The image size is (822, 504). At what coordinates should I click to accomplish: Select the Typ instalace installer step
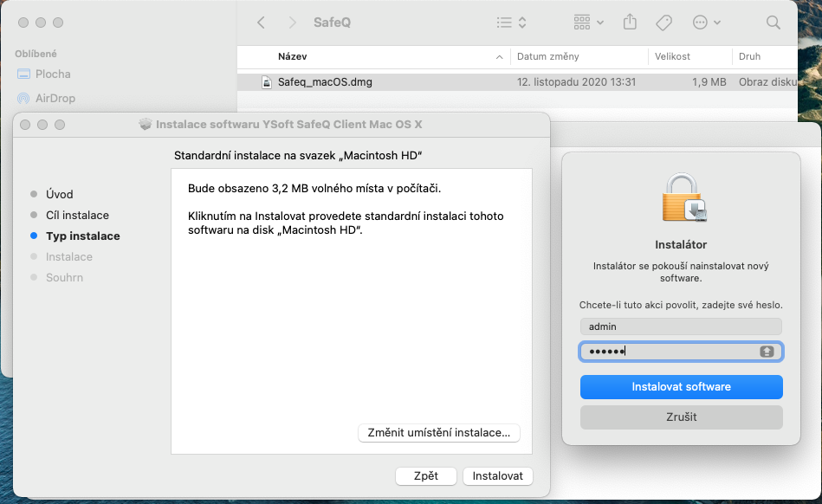pyautogui.click(x=83, y=236)
